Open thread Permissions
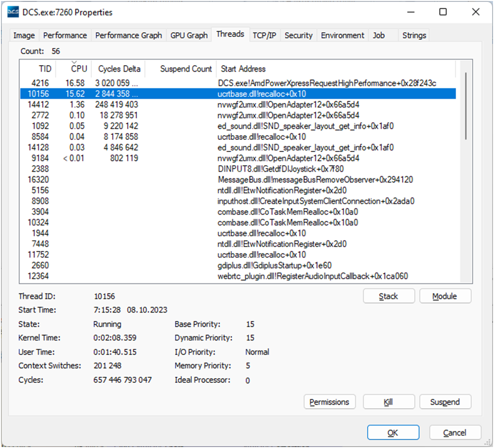The width and height of the screenshot is (494, 448). pos(329,402)
